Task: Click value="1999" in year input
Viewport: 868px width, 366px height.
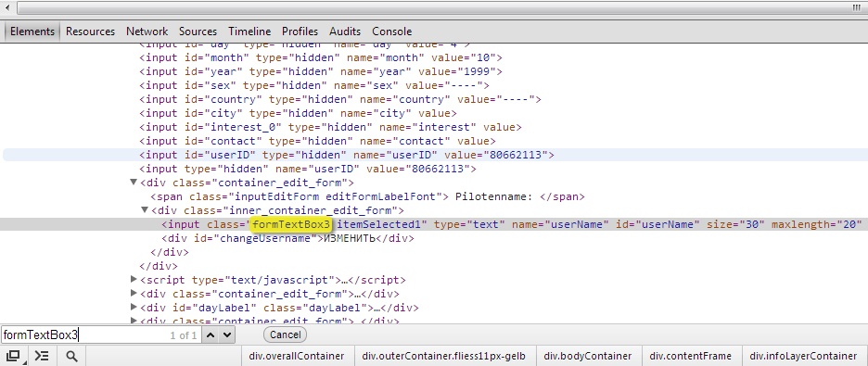Action: click(458, 71)
